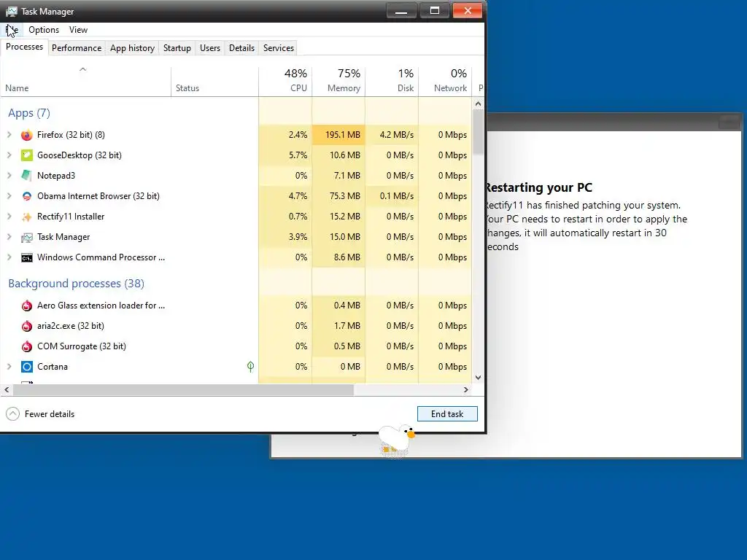Sort by the Name column header

(86, 82)
